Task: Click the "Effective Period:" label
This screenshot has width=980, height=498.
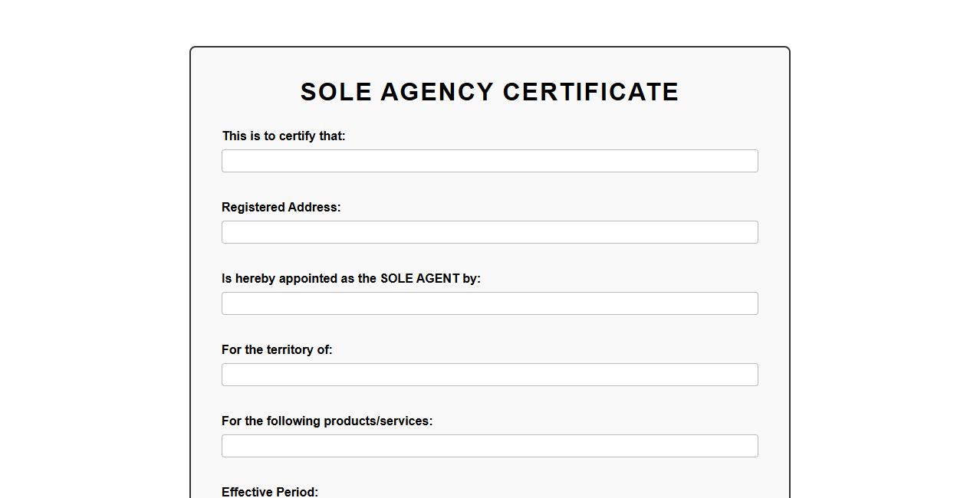Action: [x=270, y=492]
